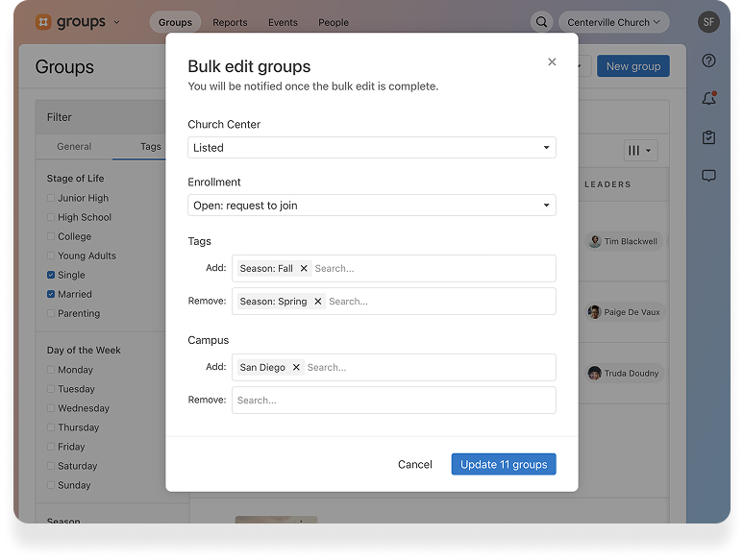744x560 pixels.
Task: Click the Tim Blackwell leader chip
Action: tap(624, 241)
